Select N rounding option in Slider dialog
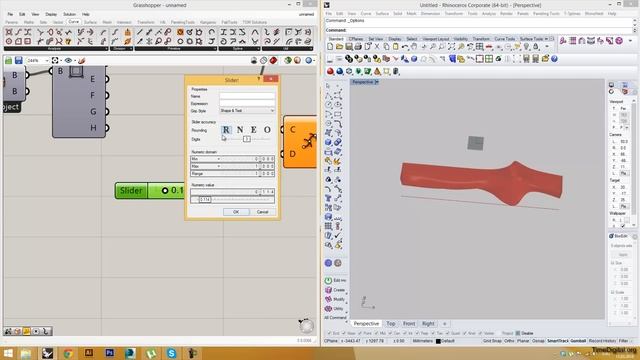The width and height of the screenshot is (640, 360). [x=240, y=130]
